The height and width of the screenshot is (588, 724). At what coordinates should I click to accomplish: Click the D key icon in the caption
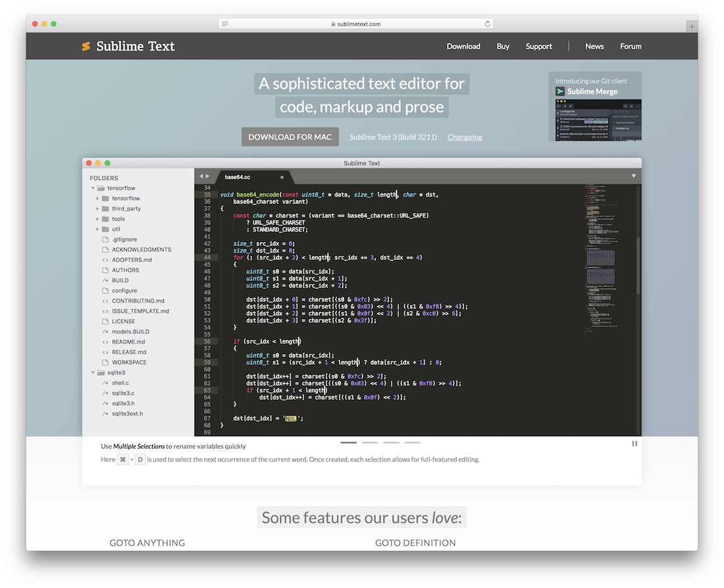(140, 459)
